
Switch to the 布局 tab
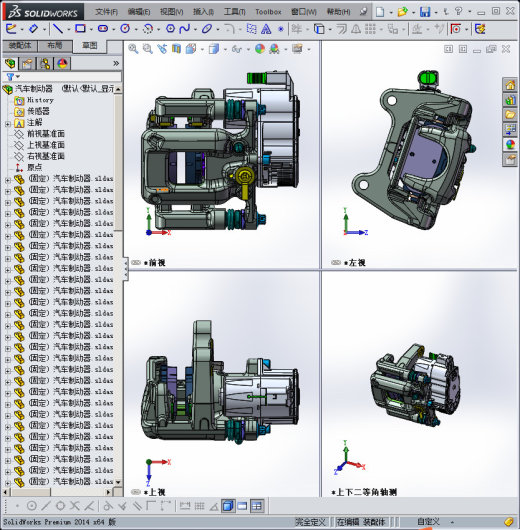click(x=55, y=45)
